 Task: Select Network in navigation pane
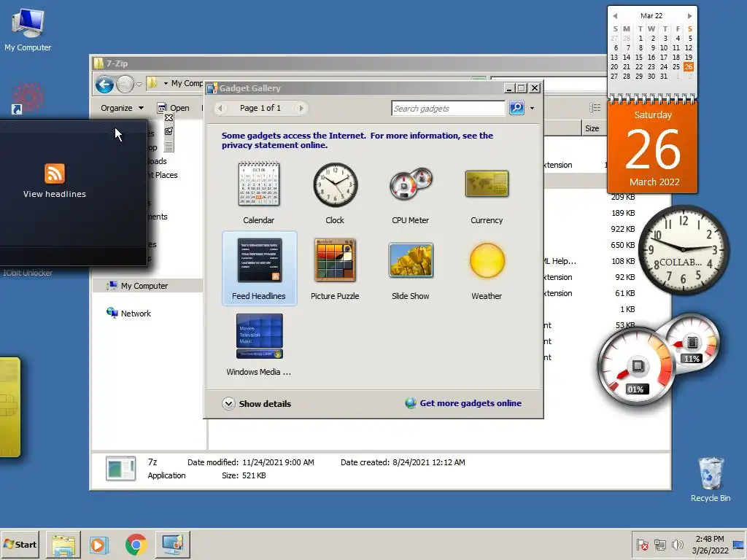click(135, 314)
